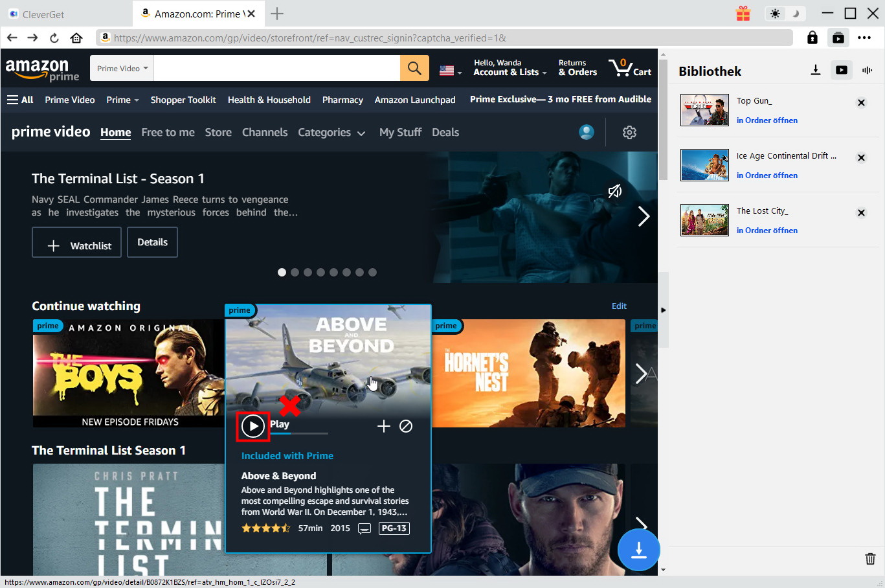This screenshot has height=588, width=885.
Task: Click the Details button for Terminal List
Action: click(152, 242)
